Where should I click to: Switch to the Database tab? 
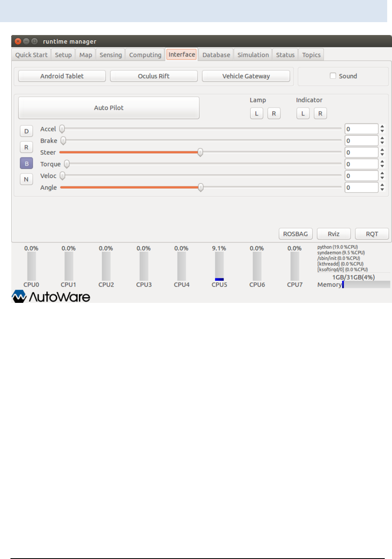pos(216,55)
